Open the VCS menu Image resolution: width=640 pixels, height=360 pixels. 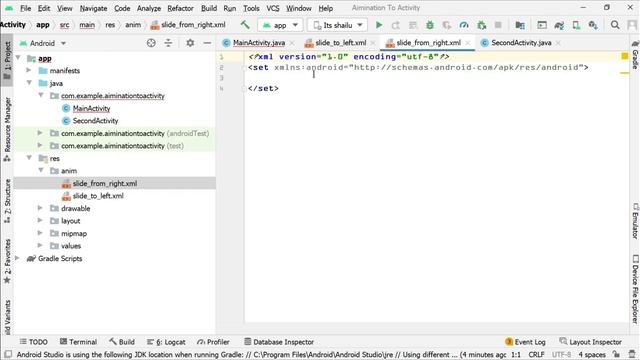[273, 8]
